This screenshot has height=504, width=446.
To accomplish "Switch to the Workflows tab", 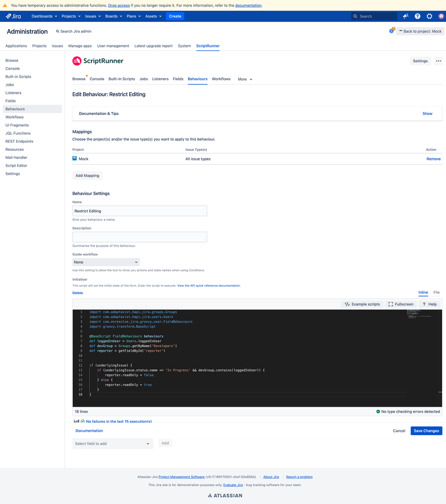I will tap(221, 79).
